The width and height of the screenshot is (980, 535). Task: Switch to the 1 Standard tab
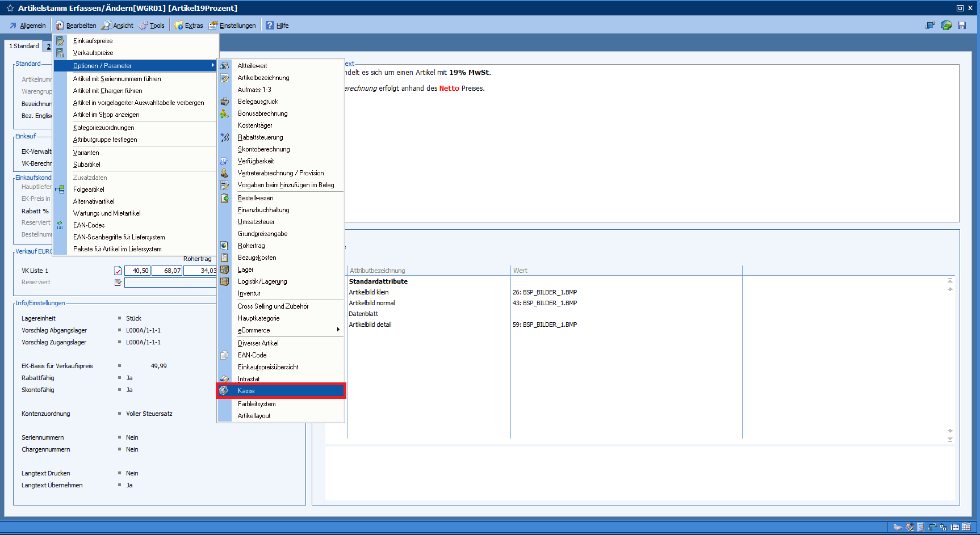[24, 46]
